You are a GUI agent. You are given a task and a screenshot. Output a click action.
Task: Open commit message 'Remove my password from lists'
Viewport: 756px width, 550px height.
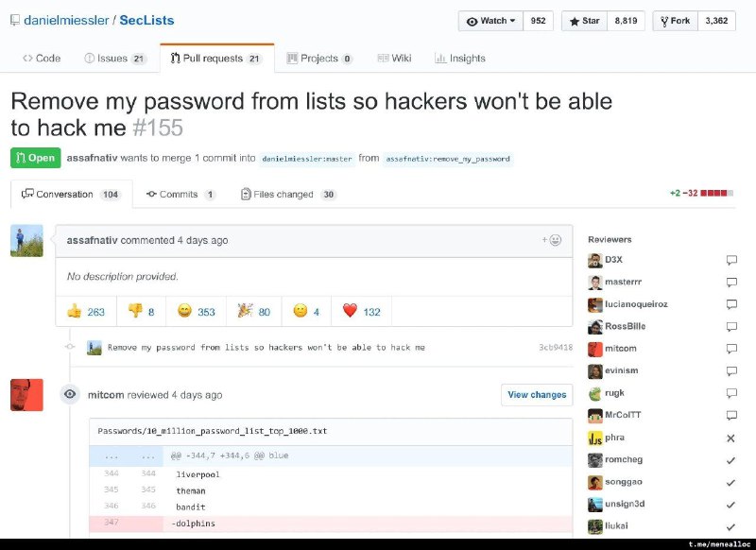point(266,348)
